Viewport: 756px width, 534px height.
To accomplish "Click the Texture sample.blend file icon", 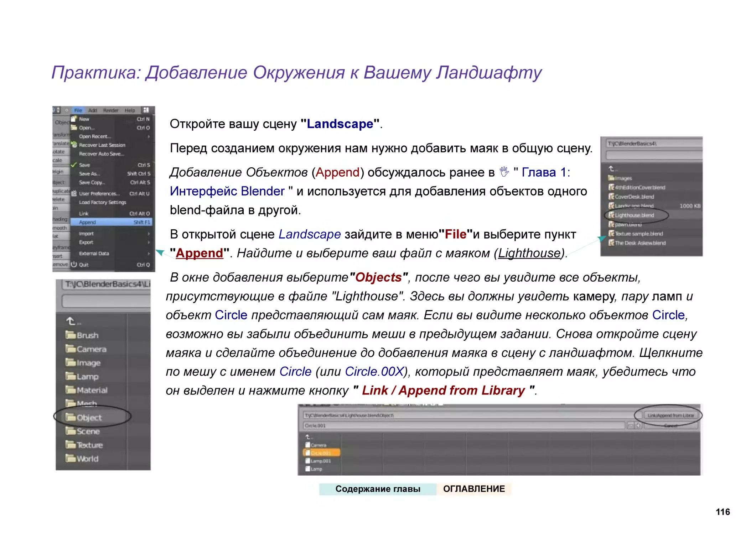I will pyautogui.click(x=611, y=234).
